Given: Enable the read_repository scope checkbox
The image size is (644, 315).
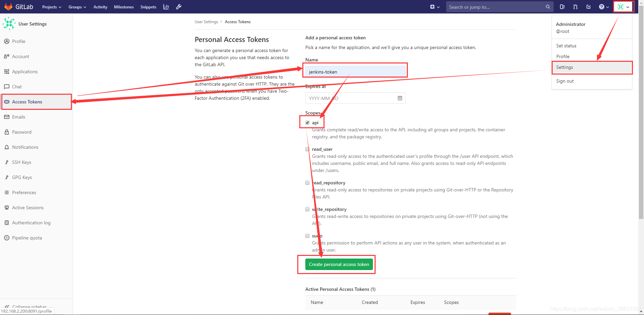Looking at the screenshot, I should [x=307, y=183].
